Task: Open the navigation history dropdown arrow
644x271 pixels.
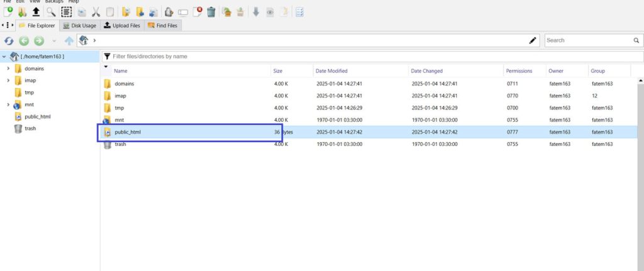Action: 54,41
